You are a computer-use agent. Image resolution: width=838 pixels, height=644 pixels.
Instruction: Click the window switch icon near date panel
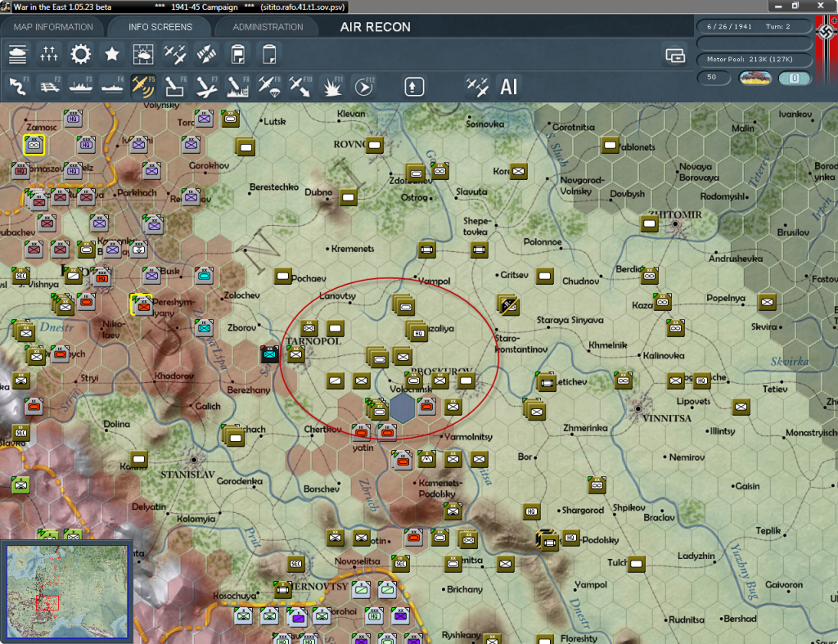click(x=675, y=55)
